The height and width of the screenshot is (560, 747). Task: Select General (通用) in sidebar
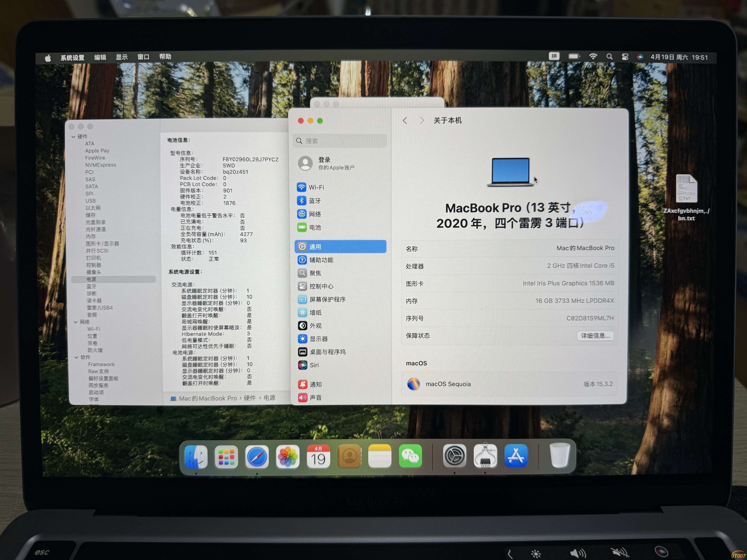point(340,247)
